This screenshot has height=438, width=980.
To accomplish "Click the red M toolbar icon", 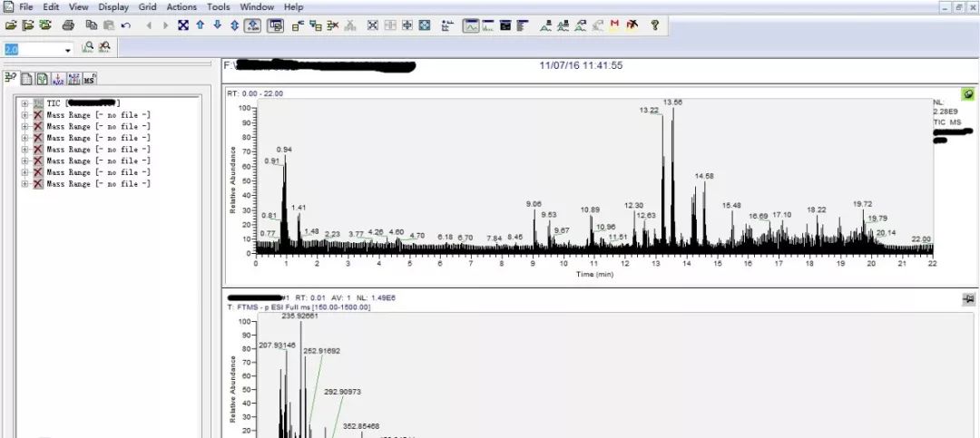I will [614, 25].
